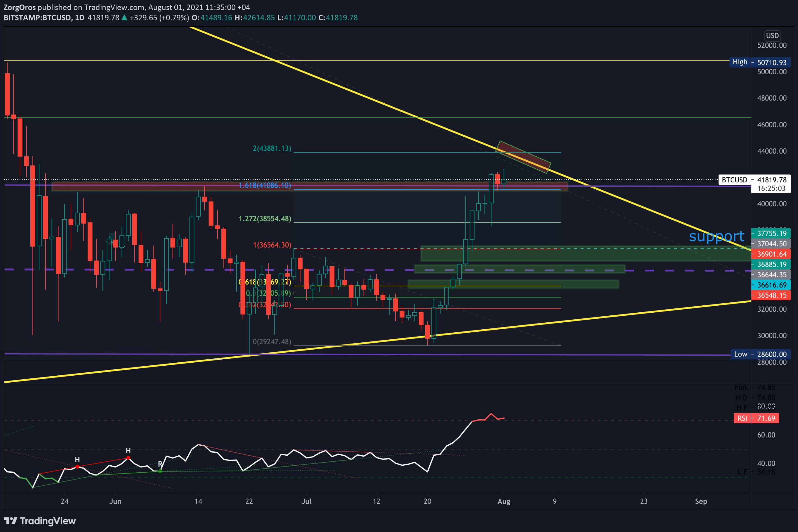The width and height of the screenshot is (798, 532).
Task: Click the '12' date label on time axis
Action: click(376, 501)
